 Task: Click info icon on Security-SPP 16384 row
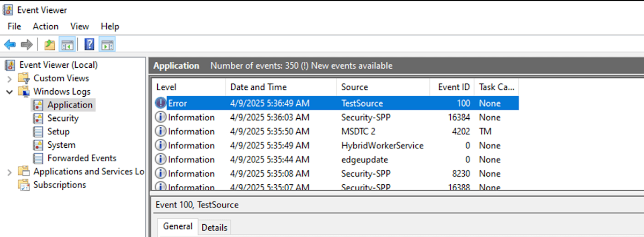tap(160, 117)
